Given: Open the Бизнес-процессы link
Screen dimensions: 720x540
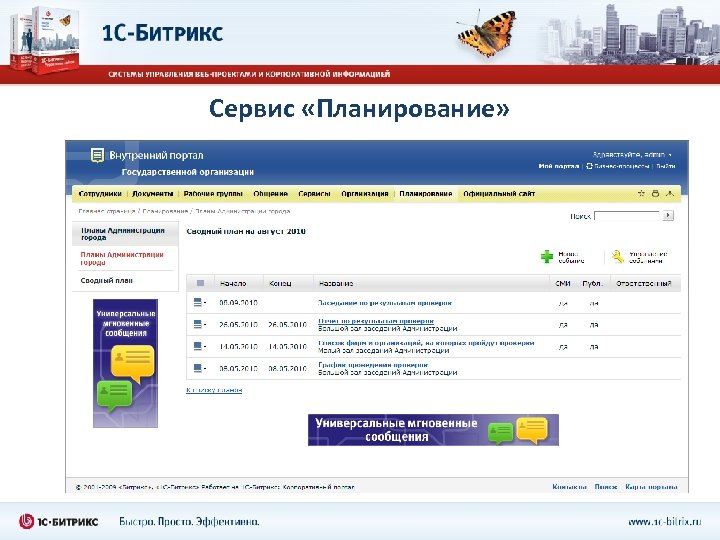Looking at the screenshot, I should (x=621, y=166).
